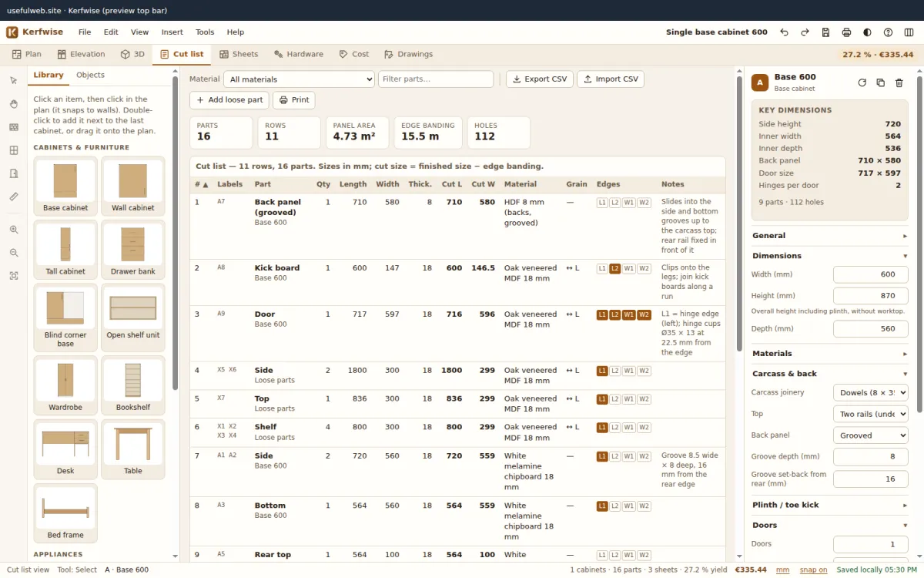Open the Carcass joinery dropdown
924x578 pixels.
click(870, 393)
